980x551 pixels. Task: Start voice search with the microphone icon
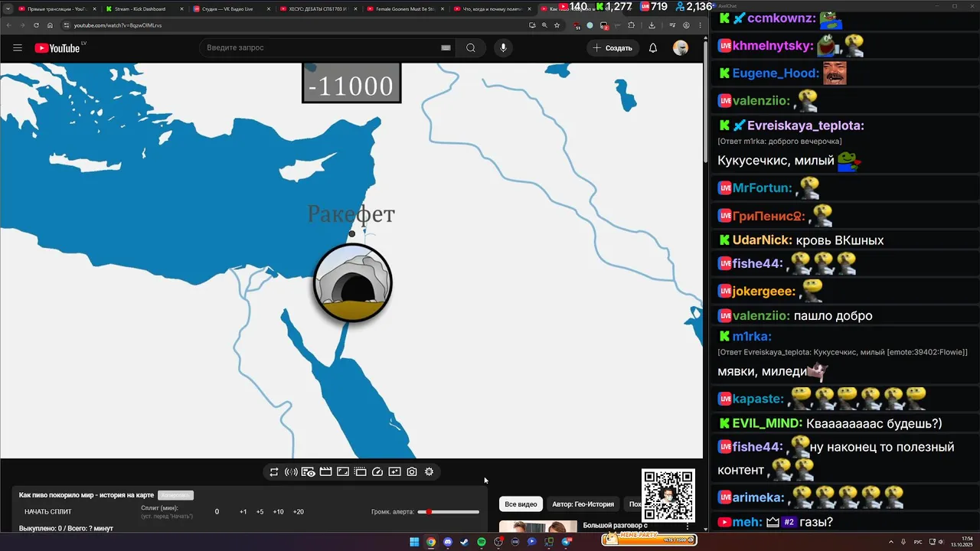point(503,47)
